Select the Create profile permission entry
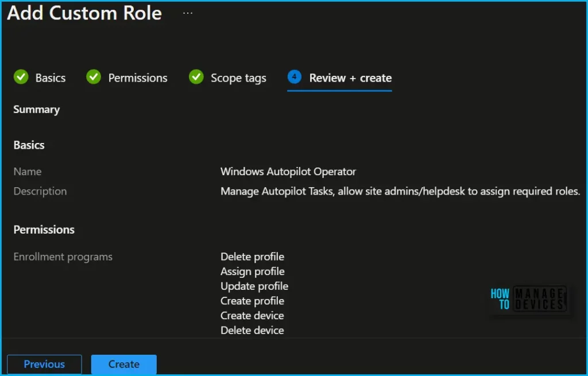Viewport: 588px width, 376px height. [x=252, y=301]
